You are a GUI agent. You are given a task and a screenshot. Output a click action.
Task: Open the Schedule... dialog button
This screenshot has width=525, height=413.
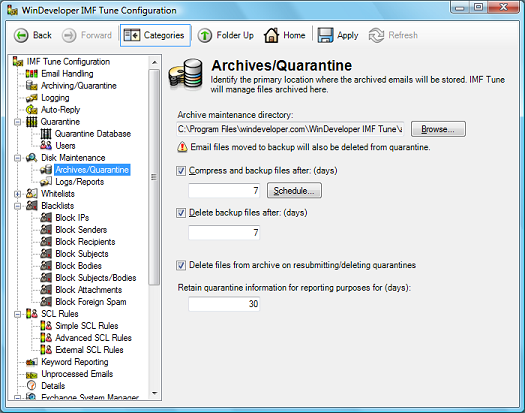click(x=294, y=190)
